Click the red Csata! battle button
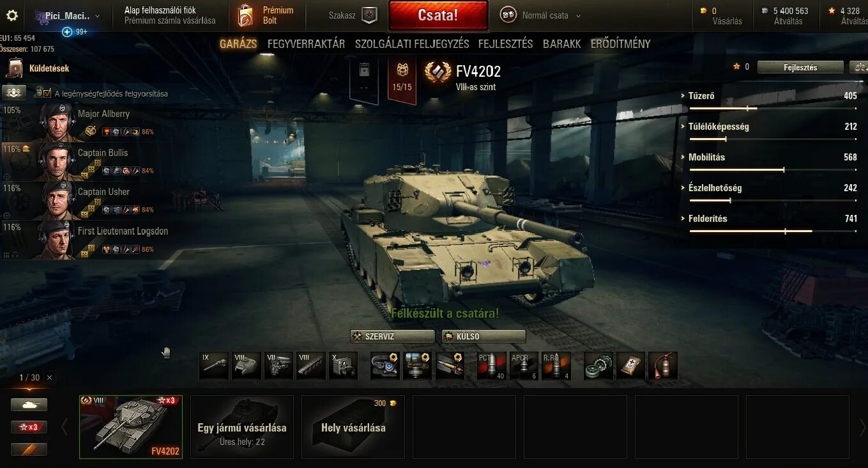This screenshot has width=868, height=468. point(438,15)
